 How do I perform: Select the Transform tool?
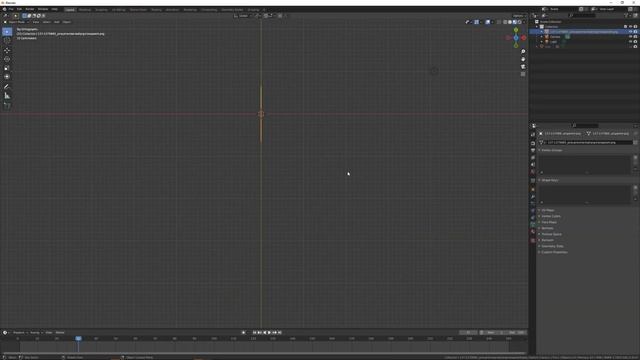pos(7,77)
